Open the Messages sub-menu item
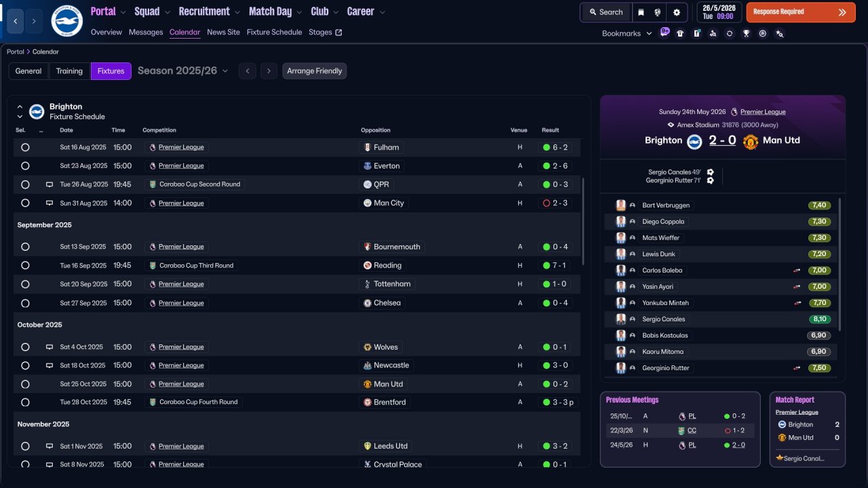The image size is (868, 488). point(146,32)
